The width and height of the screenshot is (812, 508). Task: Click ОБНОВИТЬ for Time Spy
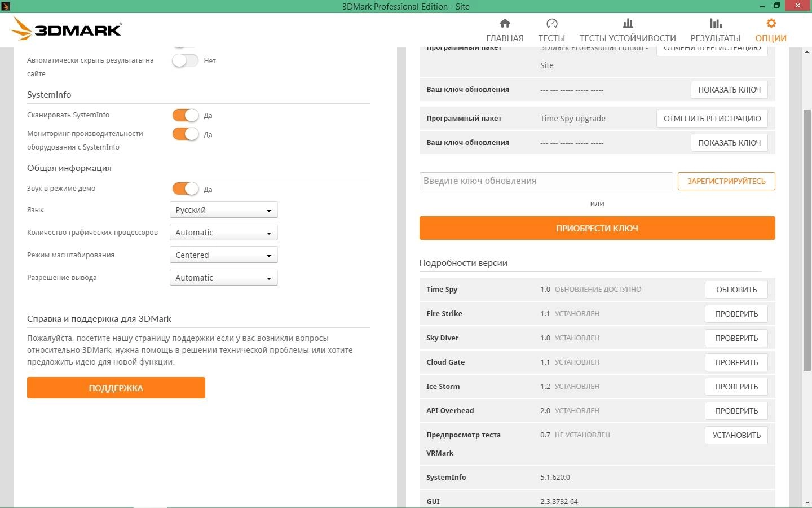tap(736, 290)
